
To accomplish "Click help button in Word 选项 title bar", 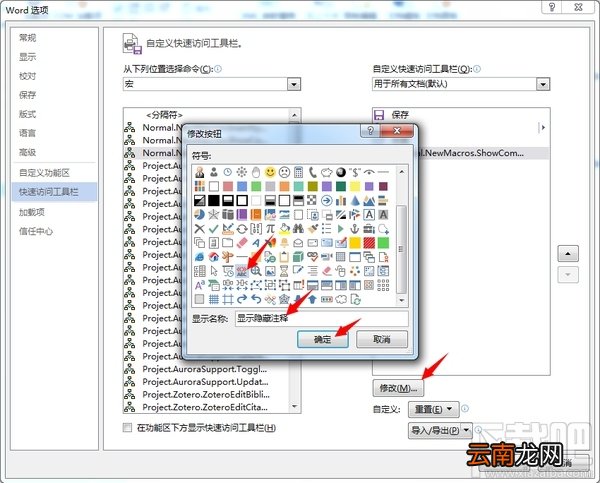I will [552, 7].
